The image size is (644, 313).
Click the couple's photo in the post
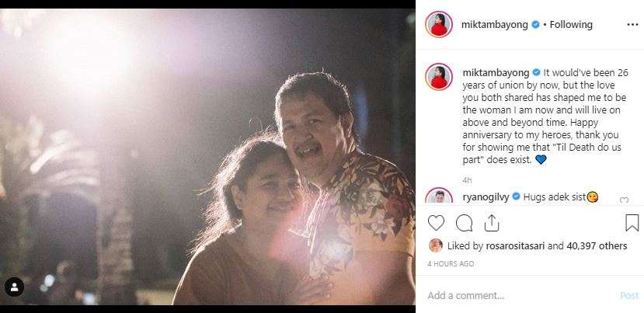[210, 155]
